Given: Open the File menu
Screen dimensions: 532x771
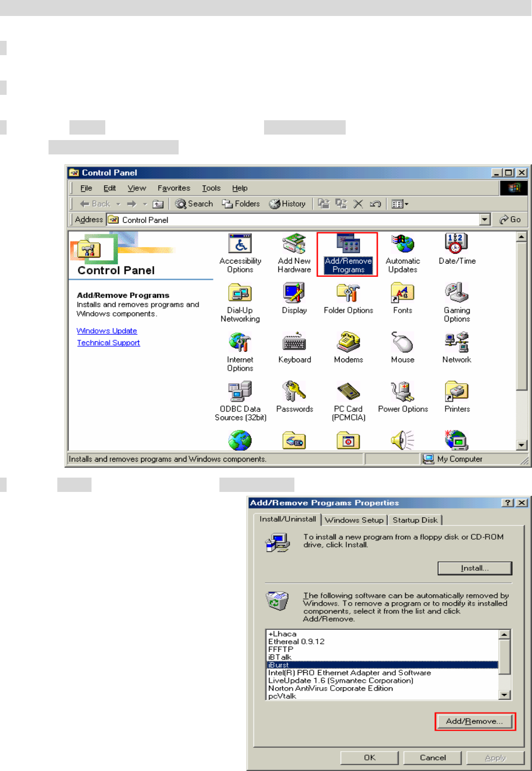Looking at the screenshot, I should (x=86, y=188).
